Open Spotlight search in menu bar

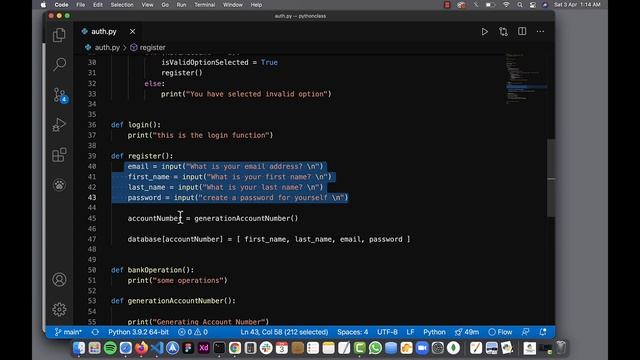click(520, 5)
